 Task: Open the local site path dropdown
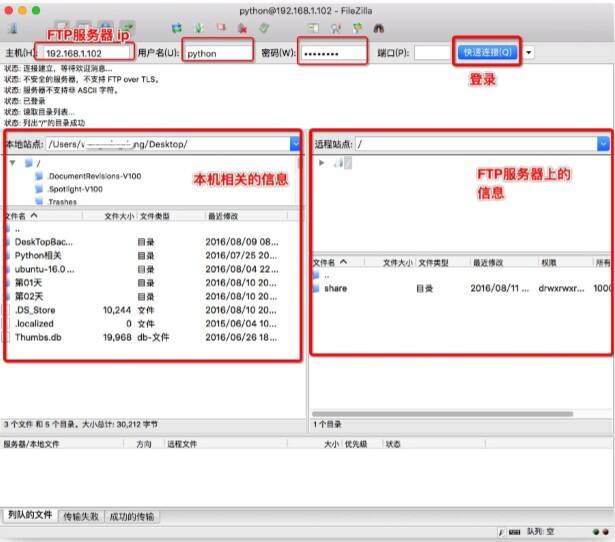[x=295, y=144]
